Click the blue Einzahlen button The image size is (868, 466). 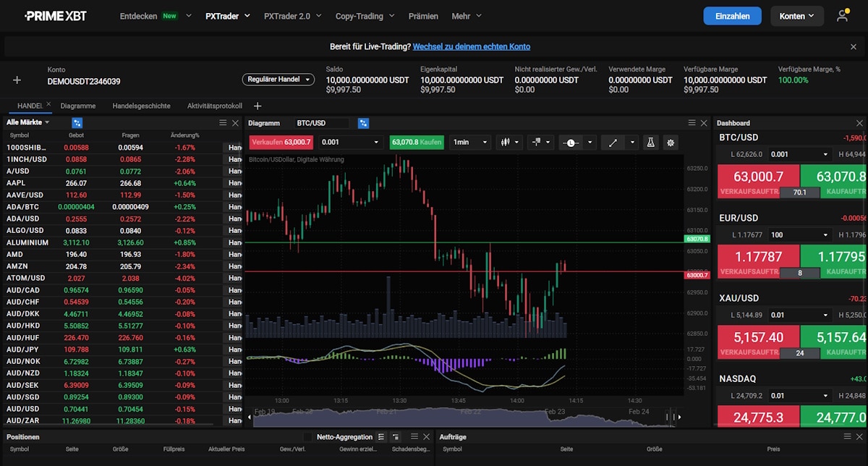(x=733, y=16)
